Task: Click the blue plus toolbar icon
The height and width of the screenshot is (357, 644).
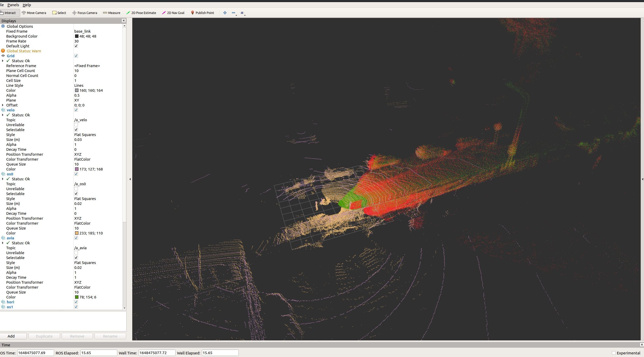Action: 225,13
